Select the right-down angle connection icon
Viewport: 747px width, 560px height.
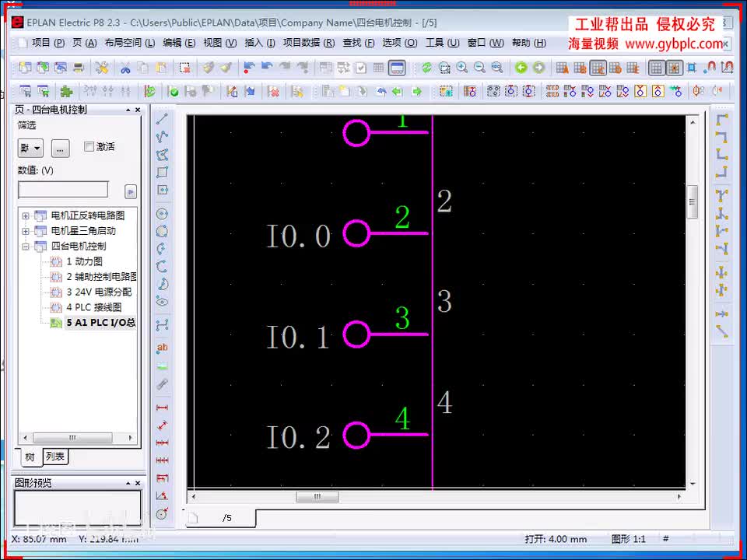pos(722,119)
